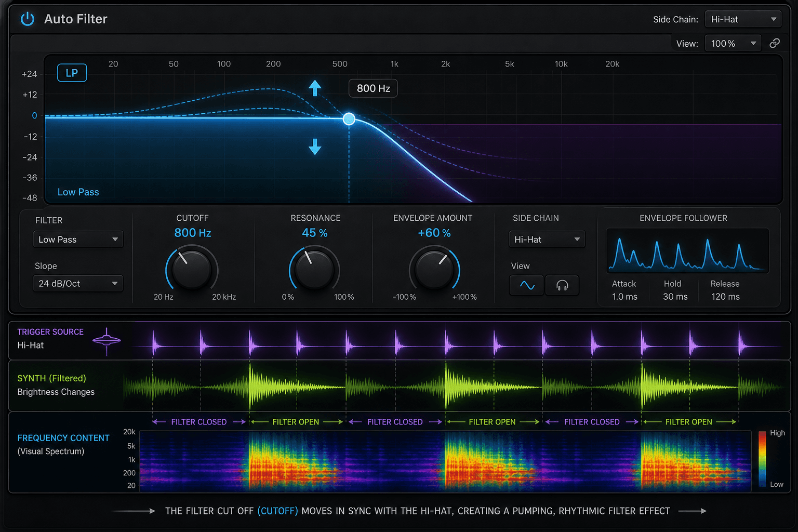Click the Attack 1.0 ms value
This screenshot has height=532, width=798.
(x=624, y=297)
